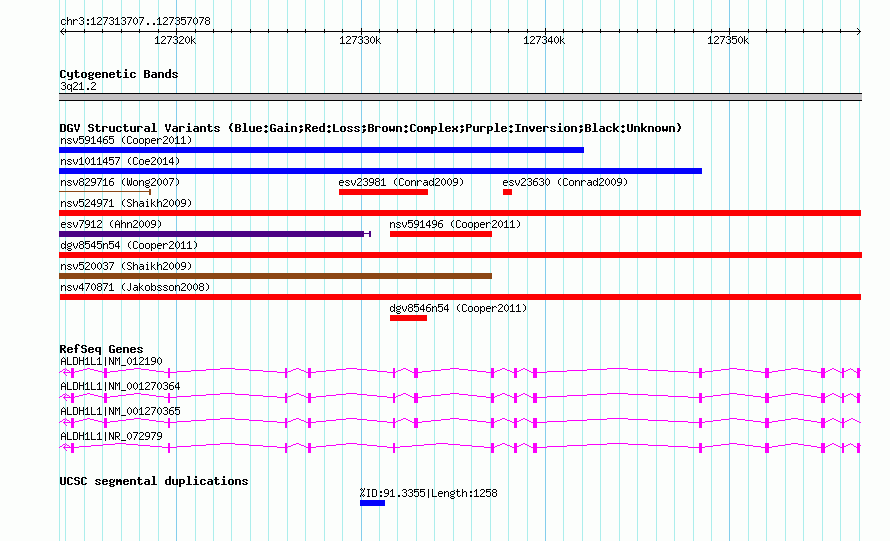Click the ALDH1L1|NM_001270365 gene label
Screen dimensions: 890x541
pyautogui.click(x=120, y=411)
